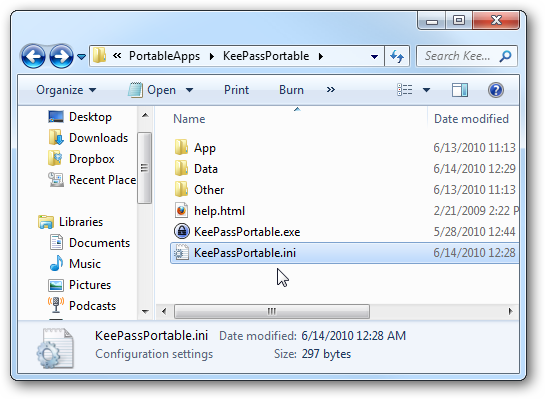Click navigation pane scroll down arrow
545x399 pixels.
145,311
